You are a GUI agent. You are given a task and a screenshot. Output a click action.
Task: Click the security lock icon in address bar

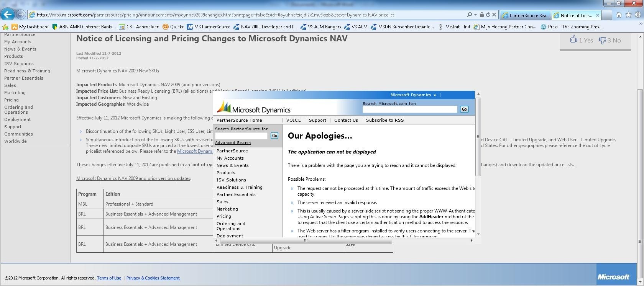(481, 15)
